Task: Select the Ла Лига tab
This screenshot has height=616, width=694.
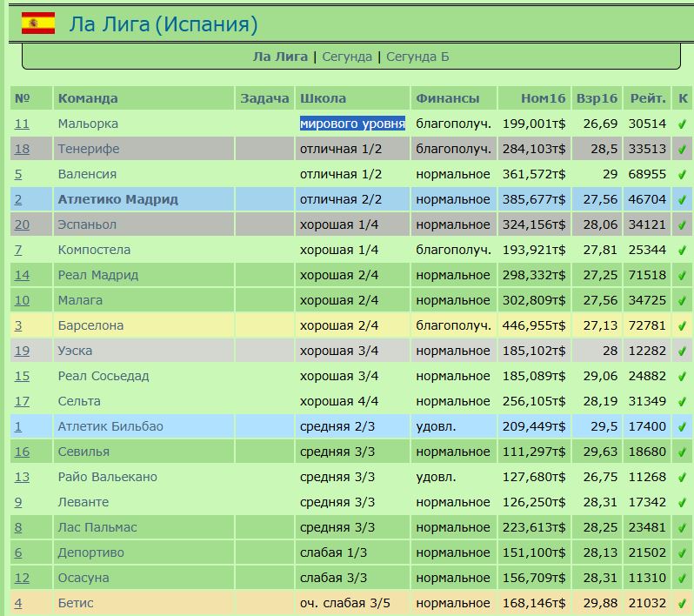Action: [x=280, y=57]
